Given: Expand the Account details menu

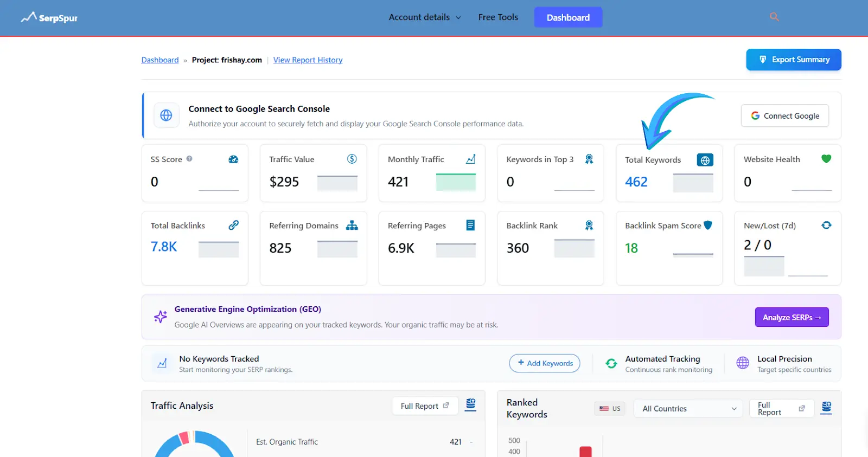Looking at the screenshot, I should pos(424,17).
